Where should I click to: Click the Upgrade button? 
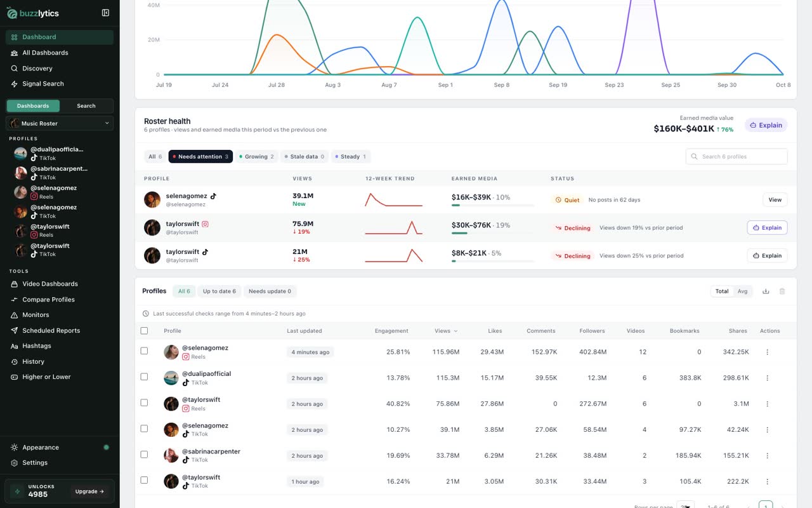pyautogui.click(x=89, y=491)
